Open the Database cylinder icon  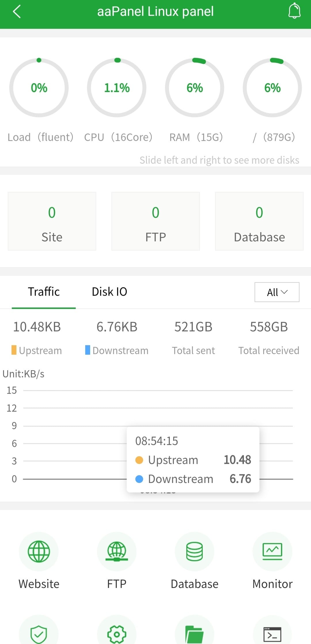coord(194,551)
